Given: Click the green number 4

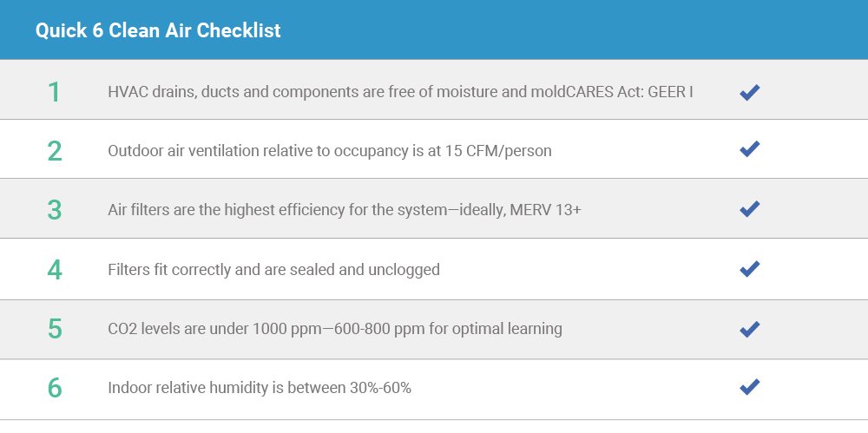Looking at the screenshot, I should (54, 270).
